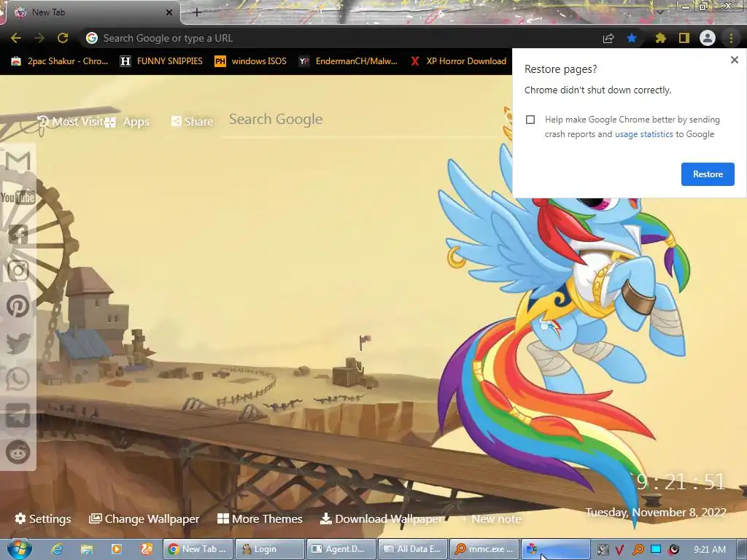Viewport: 747px width, 560px height.
Task: Click the blue Restore button
Action: [708, 174]
